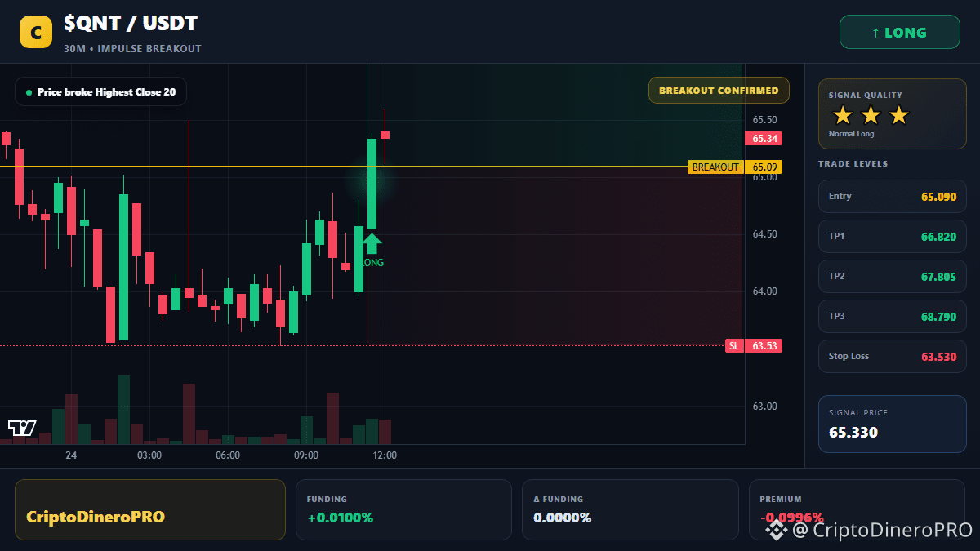Click the 63.00 price axis label
Image resolution: width=980 pixels, height=551 pixels.
(x=764, y=407)
